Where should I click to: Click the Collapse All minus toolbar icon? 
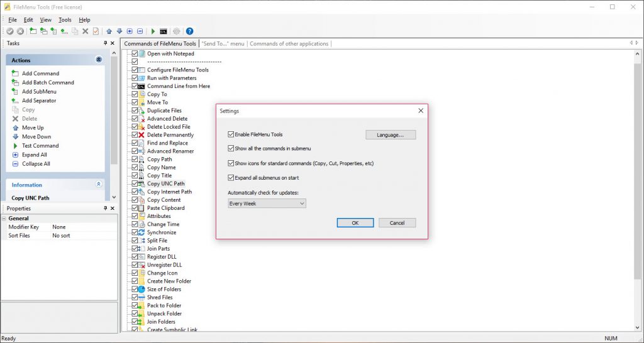[140, 31]
